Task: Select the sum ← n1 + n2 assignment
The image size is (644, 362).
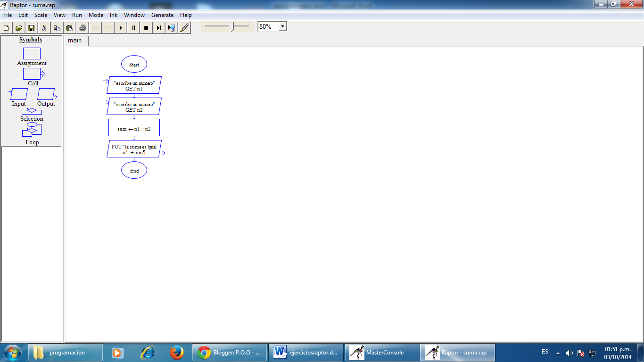Action: (134, 128)
